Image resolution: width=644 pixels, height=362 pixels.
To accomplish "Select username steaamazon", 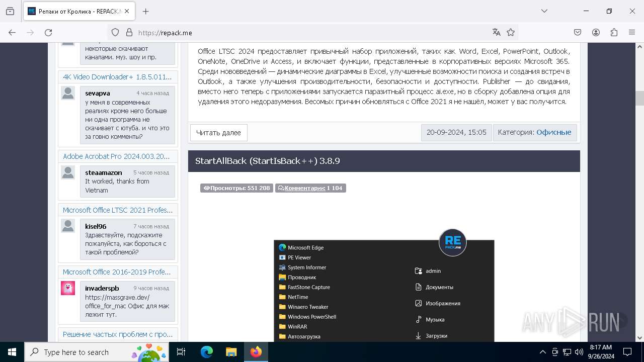I will 104,172.
